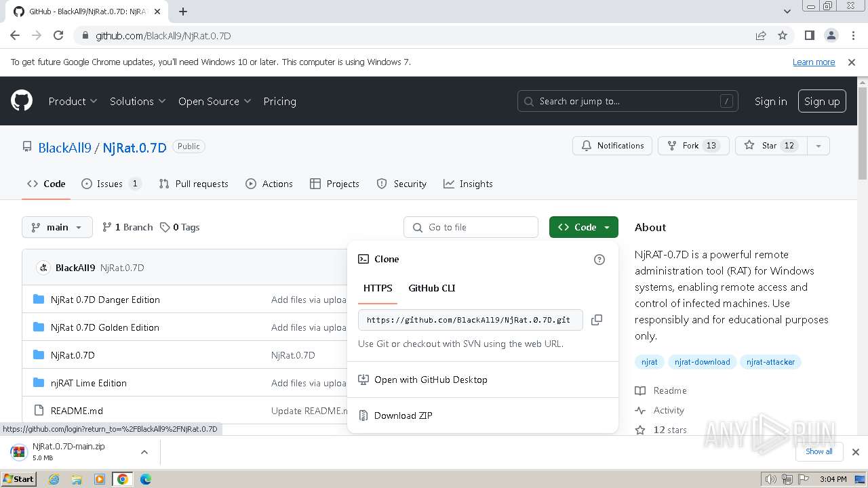This screenshot has width=868, height=488.
Task: Open the main branch selector
Action: pos(57,227)
